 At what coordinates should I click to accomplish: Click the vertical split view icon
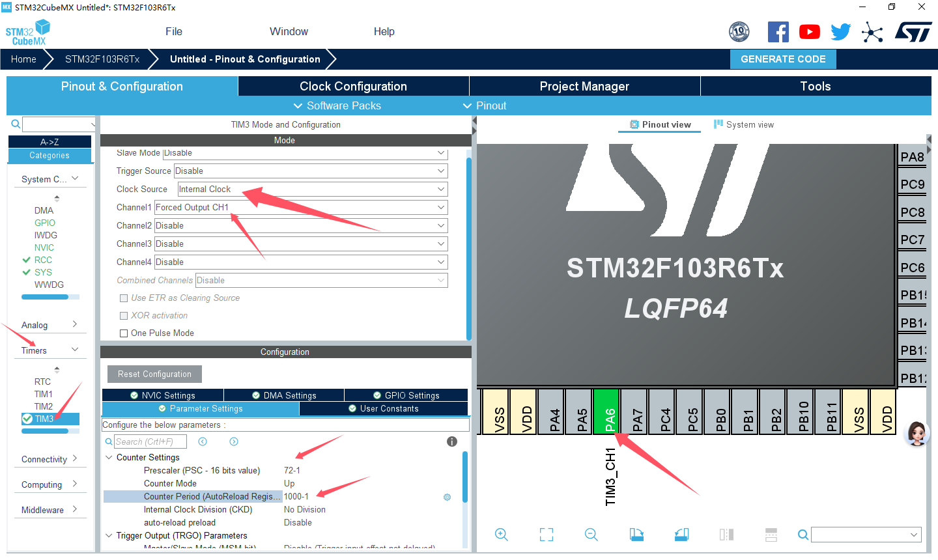pos(726,535)
